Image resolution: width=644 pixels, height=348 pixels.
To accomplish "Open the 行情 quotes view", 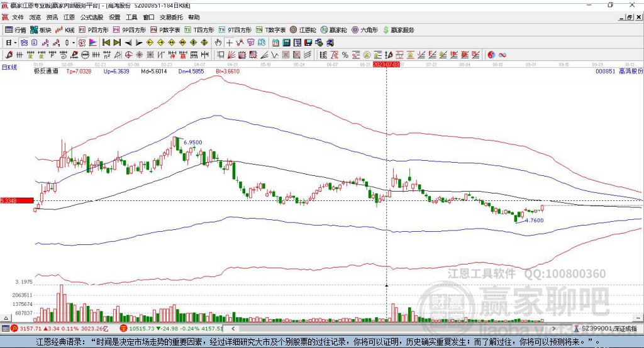I will pos(15,30).
